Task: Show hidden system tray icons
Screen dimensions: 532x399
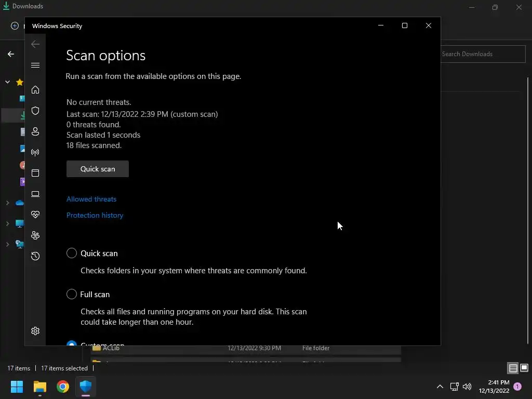Action: 440,387
